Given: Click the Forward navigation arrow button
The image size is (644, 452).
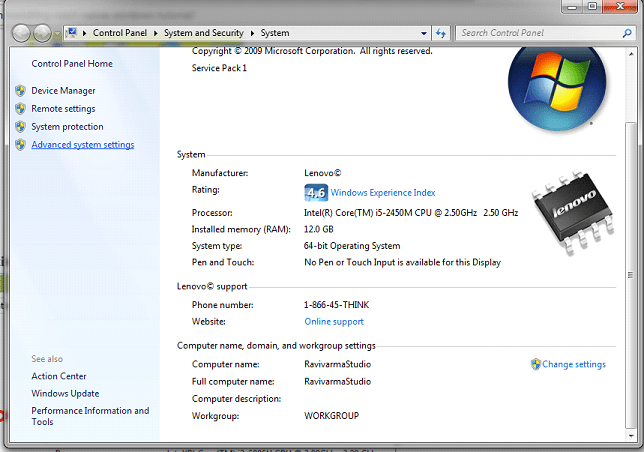Looking at the screenshot, I should [x=42, y=33].
